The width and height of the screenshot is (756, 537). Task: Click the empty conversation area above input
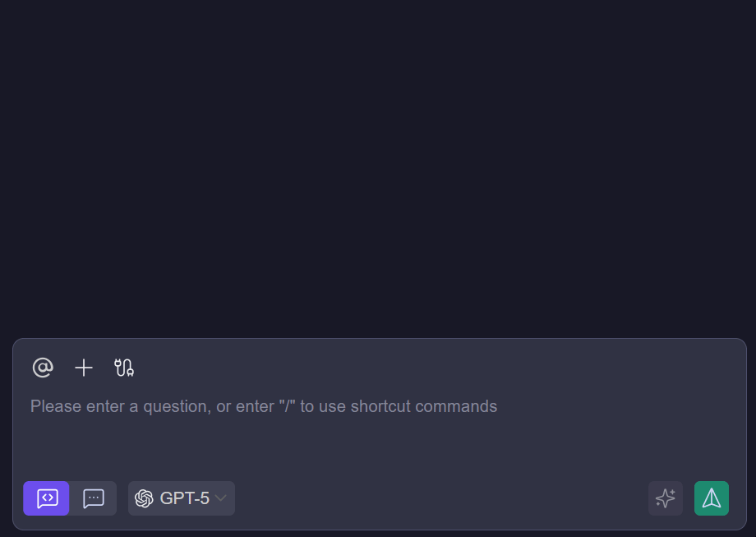pyautogui.click(x=378, y=164)
